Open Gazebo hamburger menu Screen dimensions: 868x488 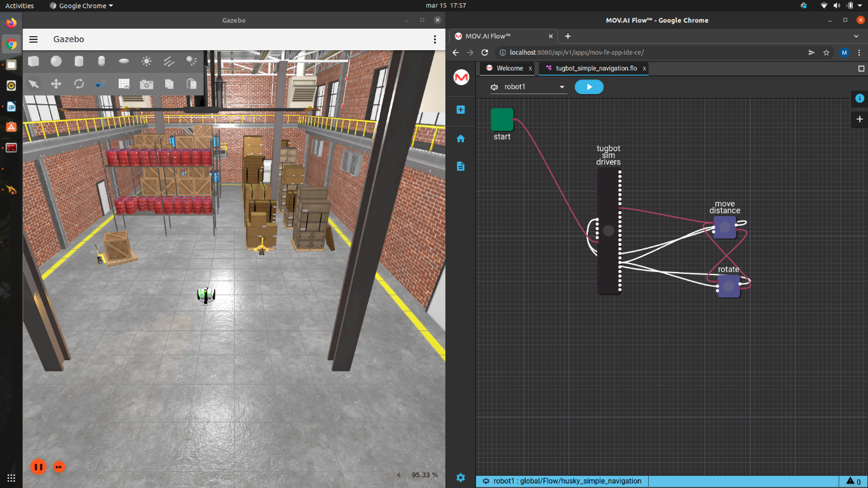point(34,39)
